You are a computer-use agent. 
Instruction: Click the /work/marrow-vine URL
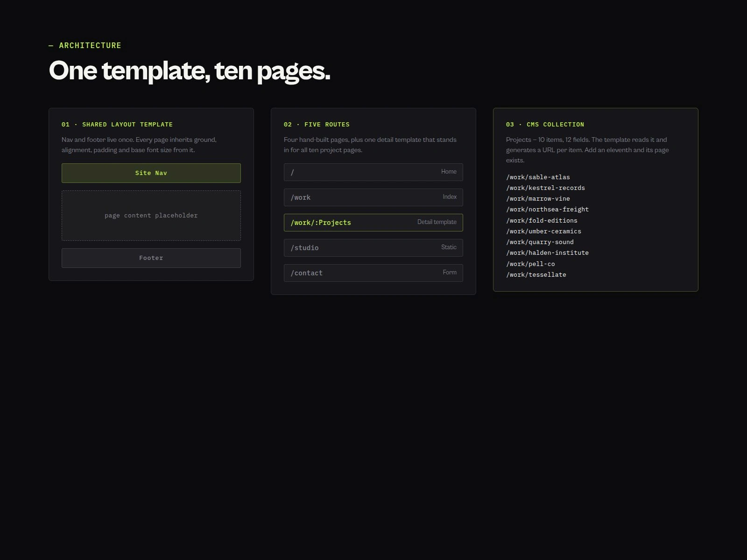pos(538,199)
